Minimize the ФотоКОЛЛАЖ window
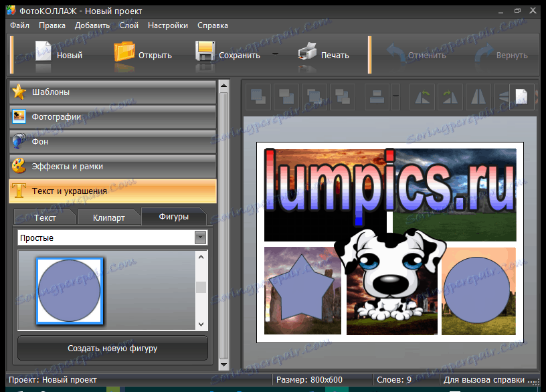The image size is (546, 392). tap(500, 12)
